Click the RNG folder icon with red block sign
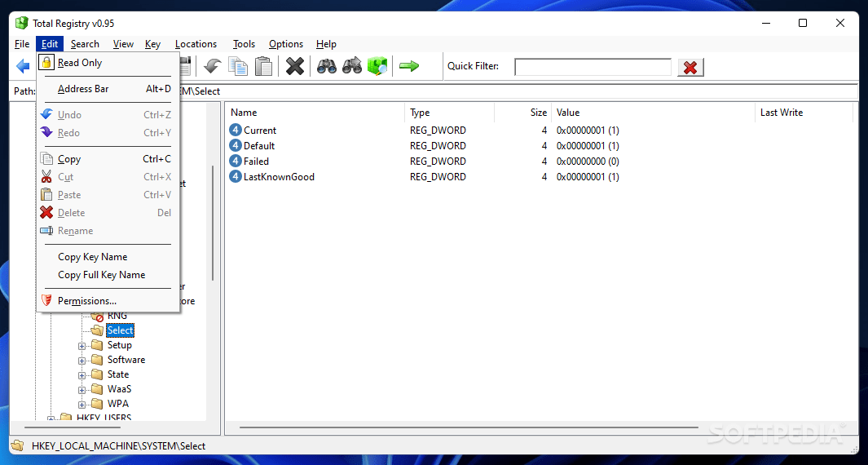Viewport: 868px width, 465px height. [x=98, y=316]
